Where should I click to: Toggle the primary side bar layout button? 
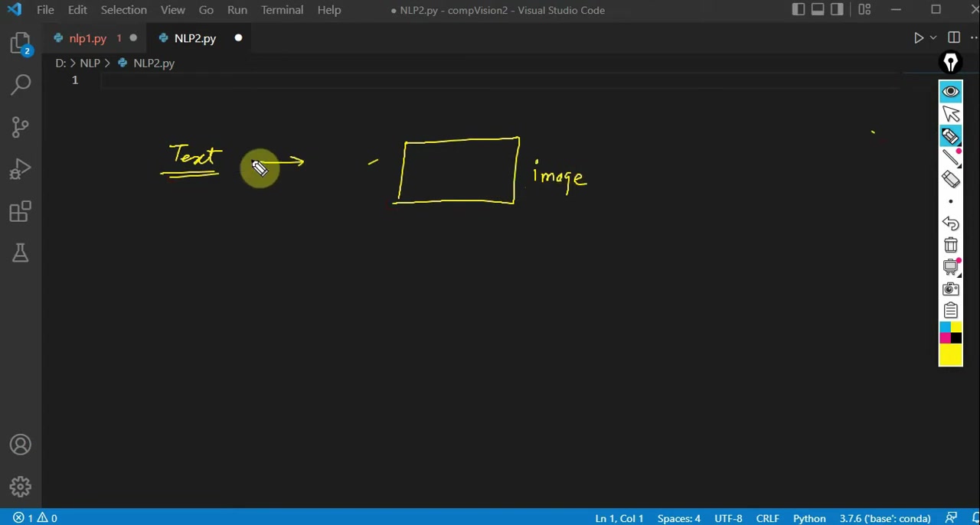click(799, 10)
